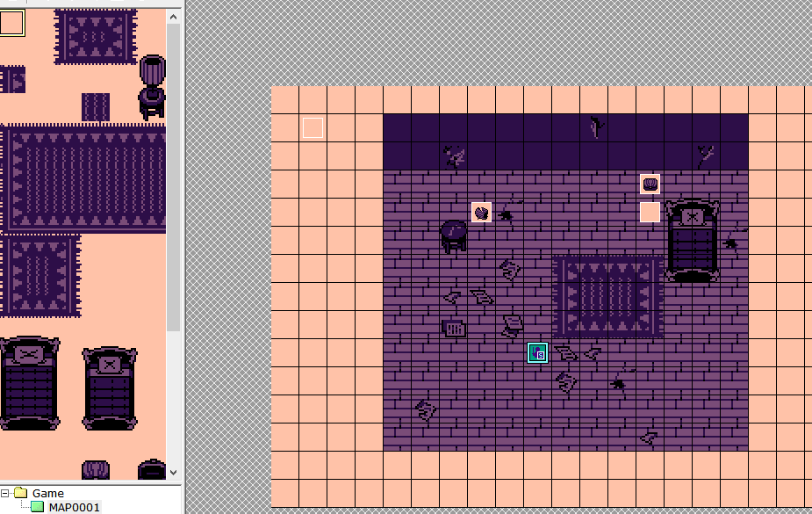
Task: Click the wall crack in the top wall row
Action: [597, 127]
